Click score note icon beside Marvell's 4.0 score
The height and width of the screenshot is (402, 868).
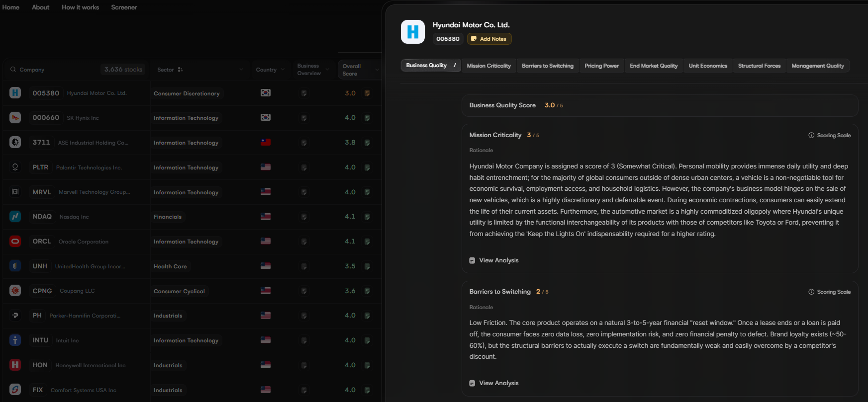[x=367, y=192]
